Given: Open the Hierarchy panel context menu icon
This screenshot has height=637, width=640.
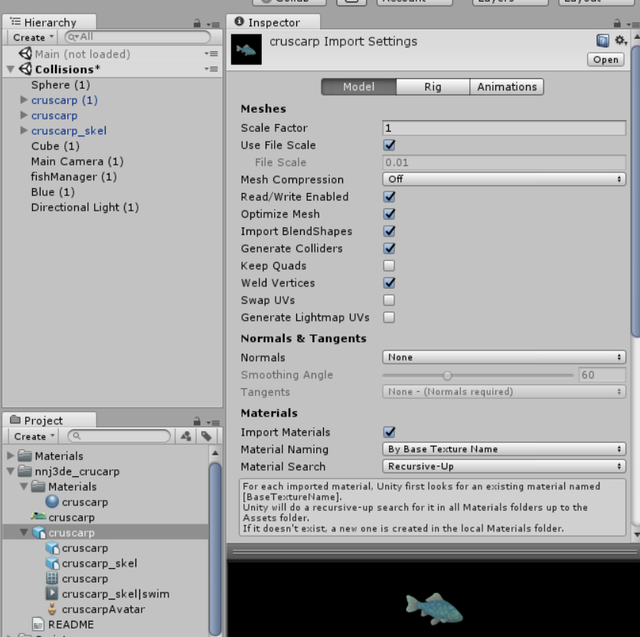Looking at the screenshot, I should (213, 24).
